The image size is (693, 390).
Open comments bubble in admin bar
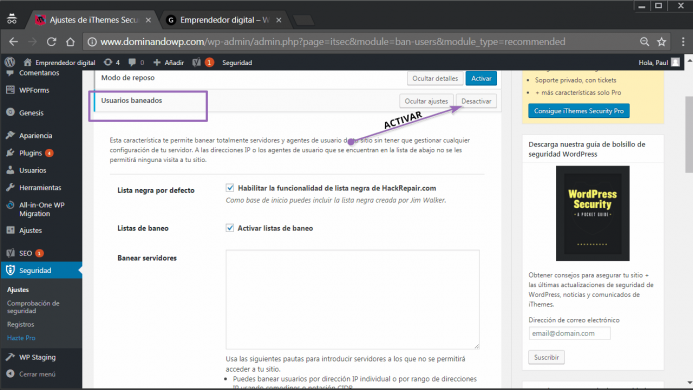pos(136,62)
